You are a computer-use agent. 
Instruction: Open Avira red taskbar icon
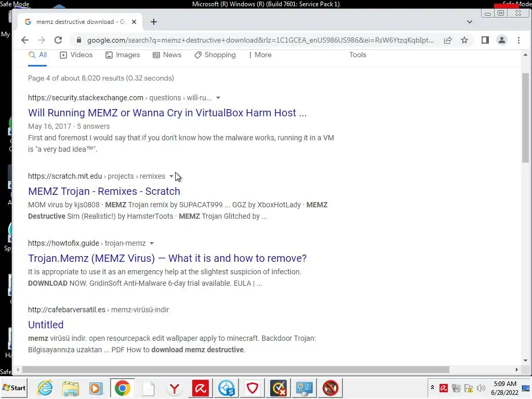point(200,388)
